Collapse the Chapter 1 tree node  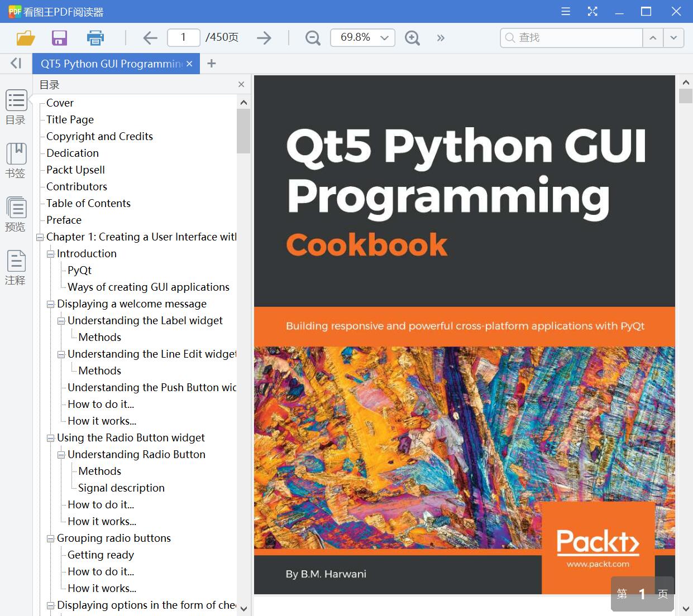click(x=40, y=237)
